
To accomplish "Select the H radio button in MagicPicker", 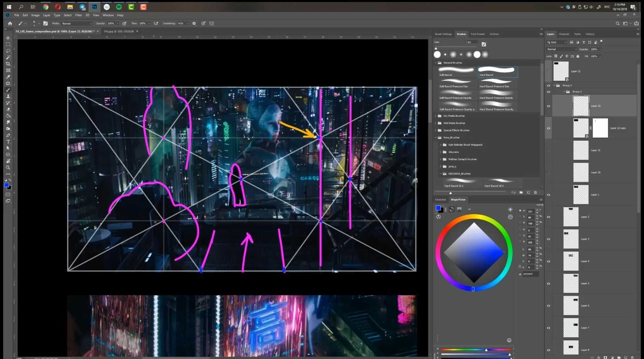I will 520,211.
